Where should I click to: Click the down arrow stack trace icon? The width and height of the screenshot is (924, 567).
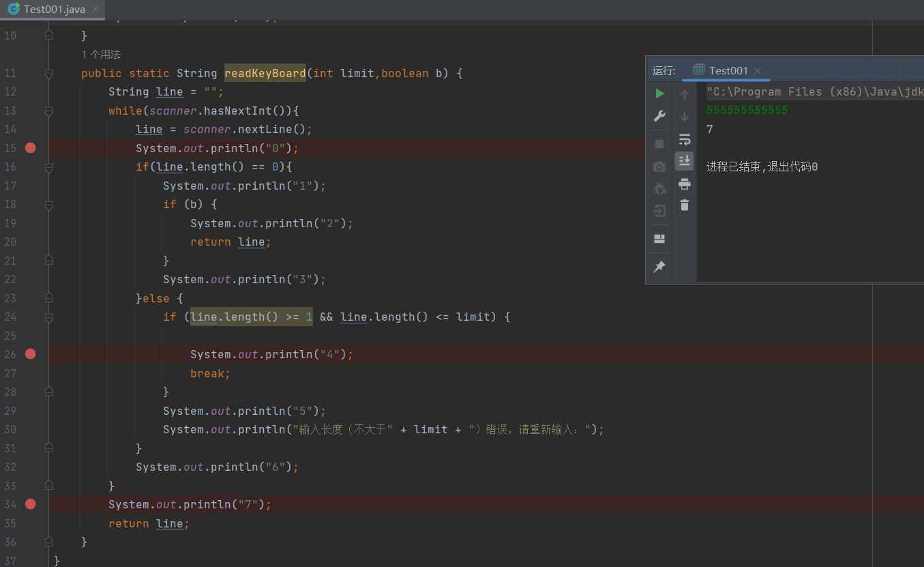[685, 117]
